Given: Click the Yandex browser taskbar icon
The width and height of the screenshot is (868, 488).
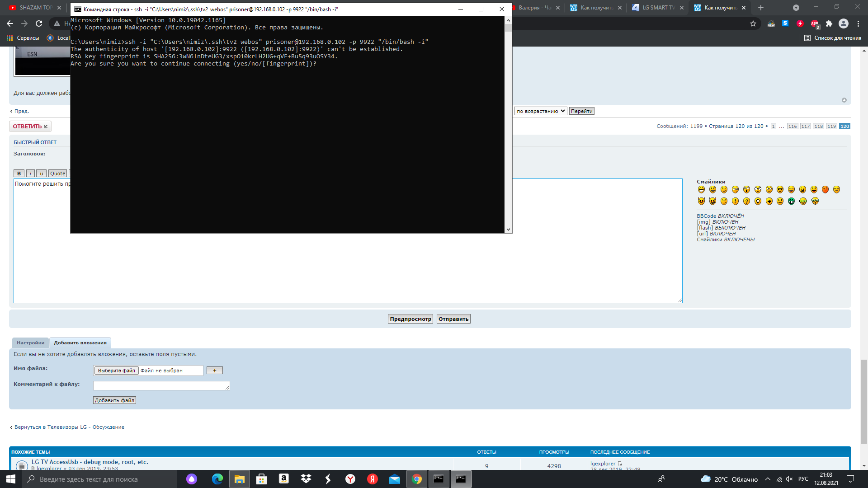Looking at the screenshot, I should click(x=350, y=479).
